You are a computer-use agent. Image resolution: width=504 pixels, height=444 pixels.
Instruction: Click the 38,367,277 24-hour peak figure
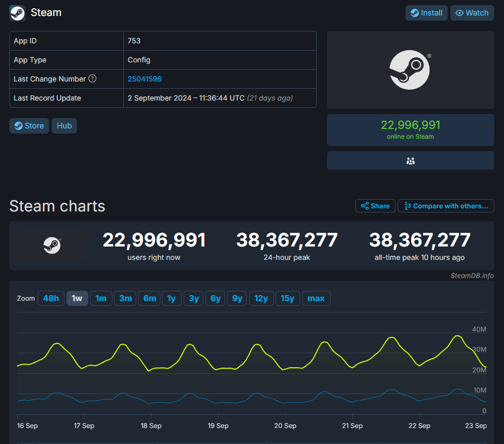click(287, 240)
